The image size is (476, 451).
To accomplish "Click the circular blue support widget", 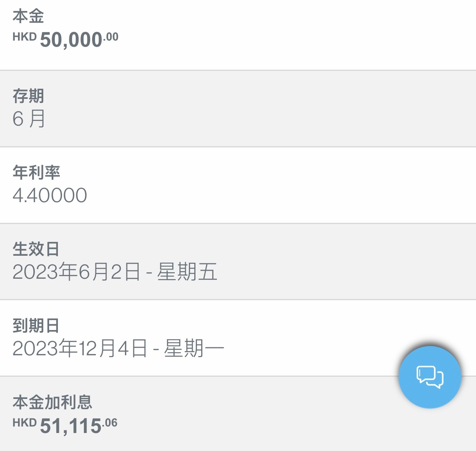I will 430,376.
